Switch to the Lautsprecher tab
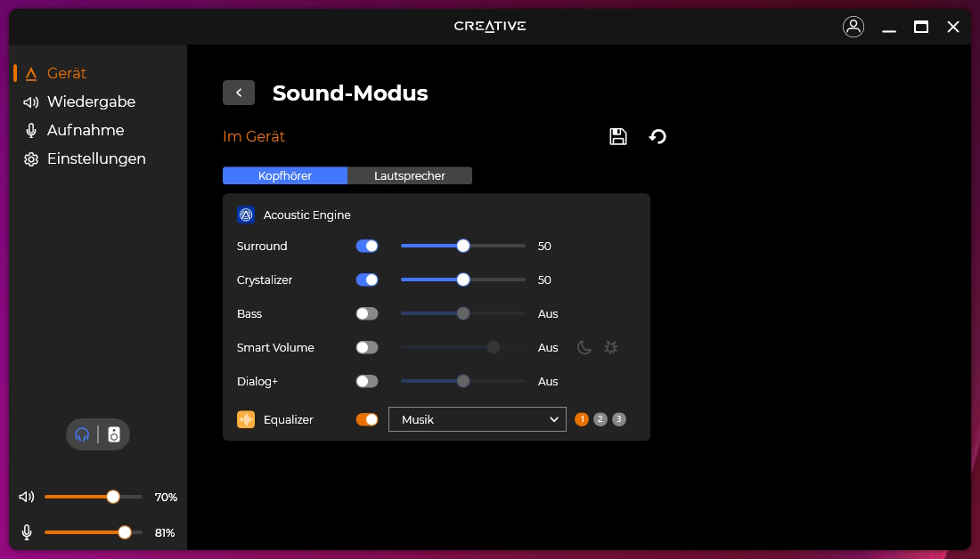Image resolution: width=980 pixels, height=559 pixels. tap(410, 175)
